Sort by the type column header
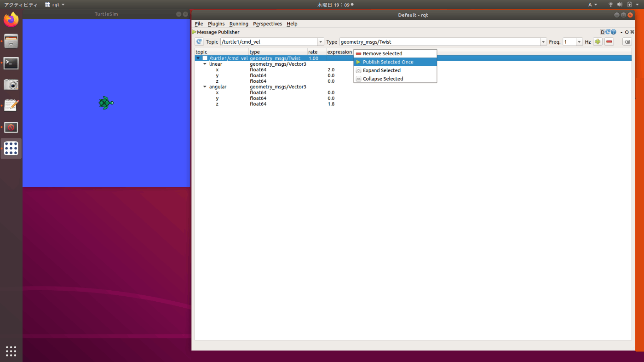The height and width of the screenshot is (362, 644). (278, 52)
